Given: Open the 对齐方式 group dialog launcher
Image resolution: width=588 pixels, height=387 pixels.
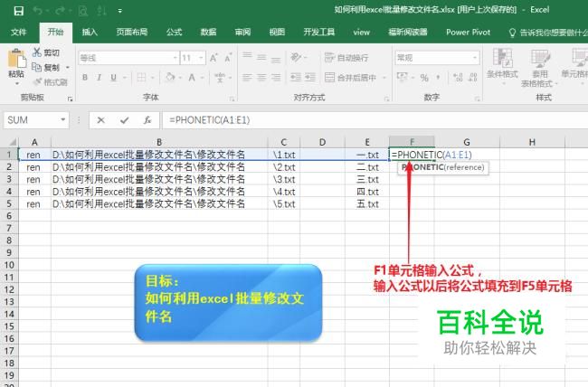Looking at the screenshot, I should [386, 99].
